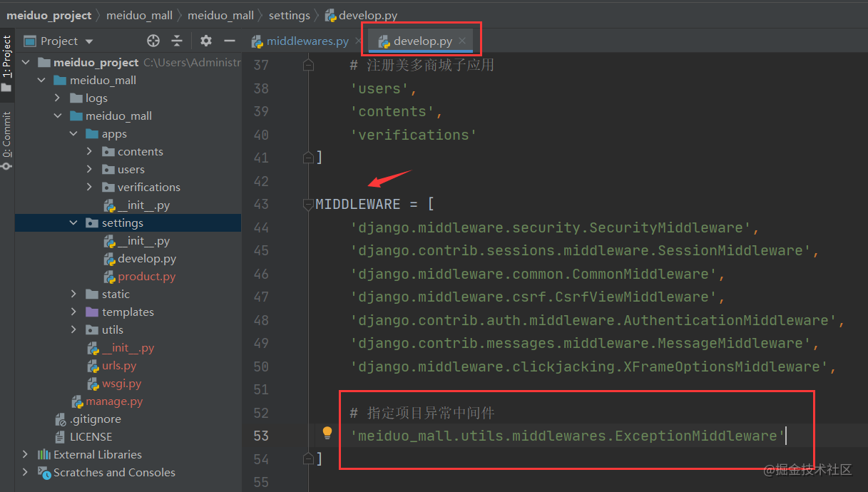Viewport: 868px width, 492px height.
Task: Expand External Libraries node
Action: coord(26,455)
